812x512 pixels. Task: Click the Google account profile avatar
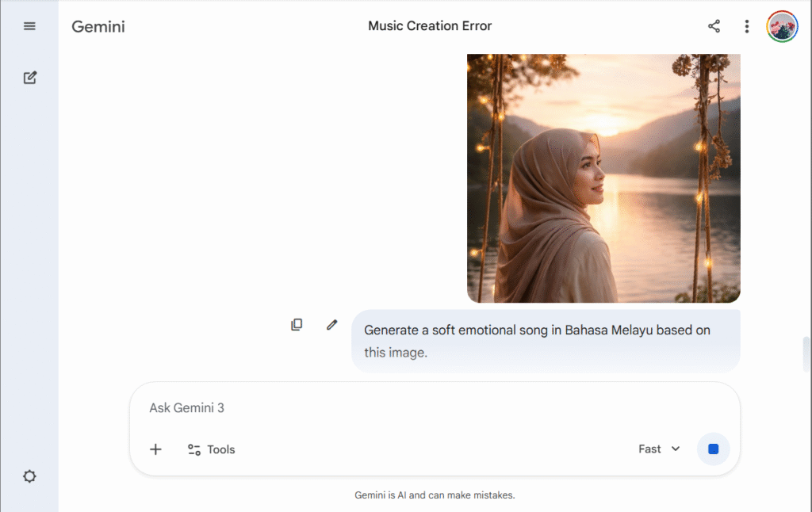point(782,26)
